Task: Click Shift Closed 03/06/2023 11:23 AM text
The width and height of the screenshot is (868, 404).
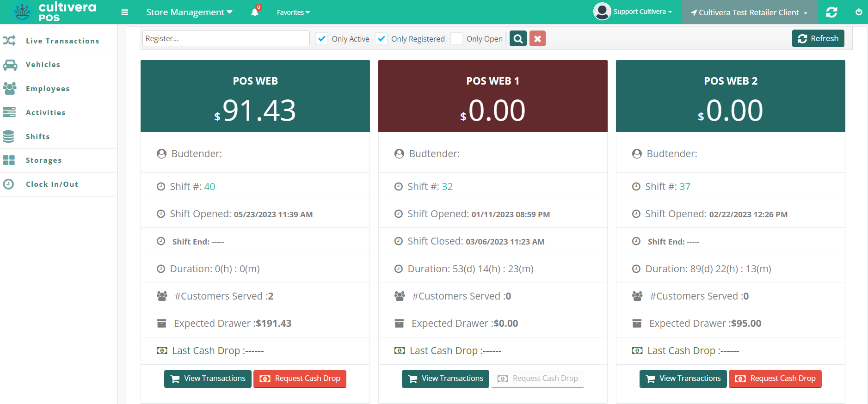Action: point(476,241)
